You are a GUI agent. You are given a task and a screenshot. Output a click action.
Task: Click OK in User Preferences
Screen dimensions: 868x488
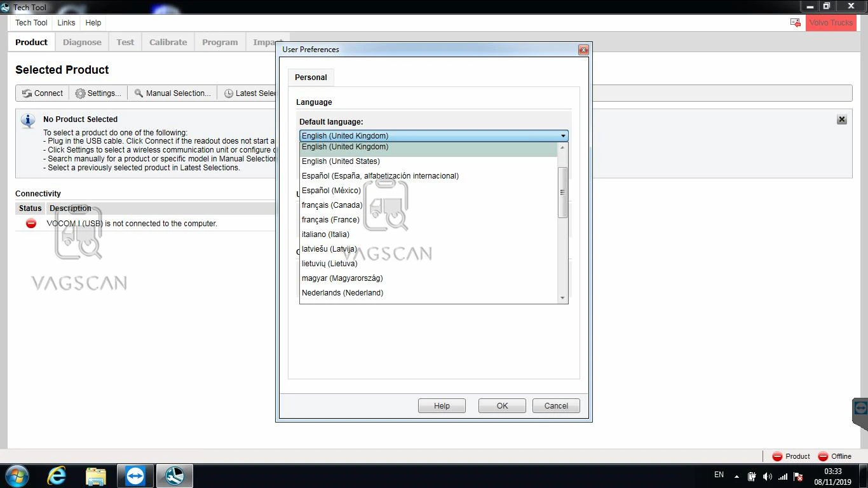click(x=502, y=405)
